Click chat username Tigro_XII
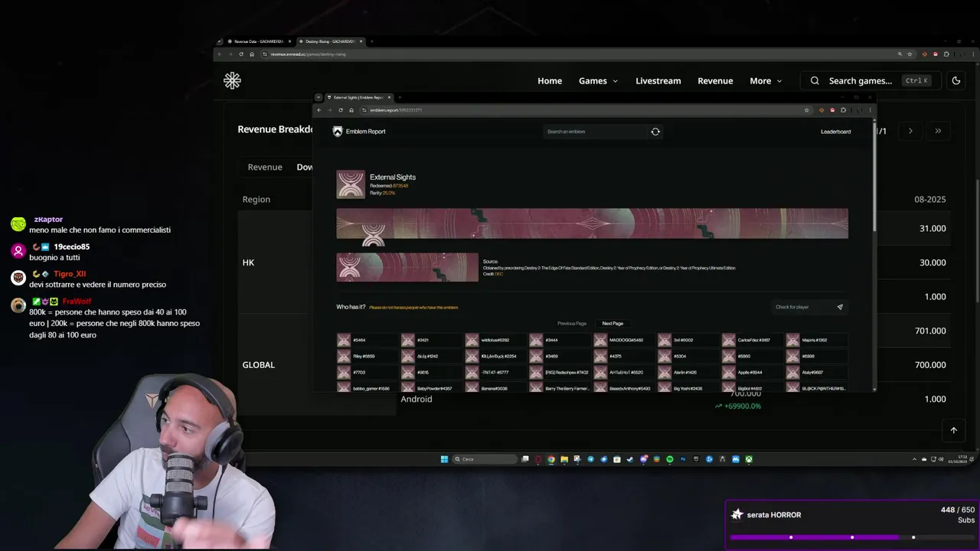This screenshot has width=980, height=551. 70,274
